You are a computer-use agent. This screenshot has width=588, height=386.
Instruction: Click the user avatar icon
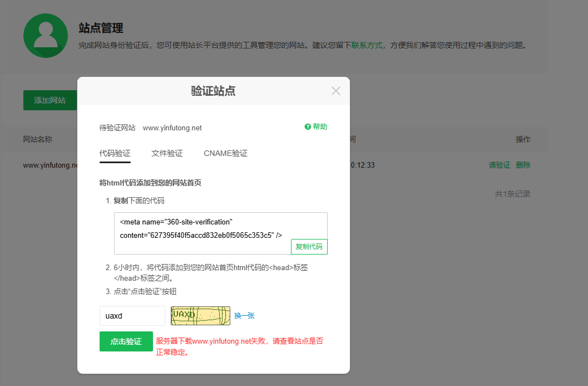(x=46, y=36)
